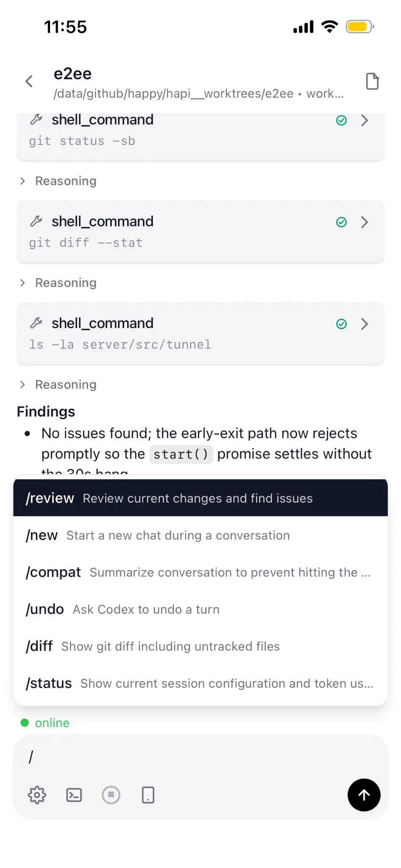Click the document icon in the header

(x=372, y=81)
